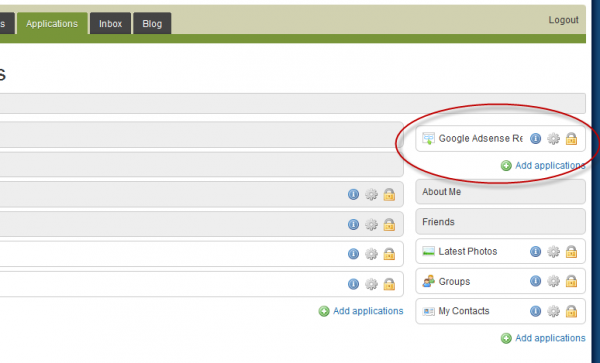Show info for Latest Photos application
Image resolution: width=600 pixels, height=363 pixels.
(x=535, y=251)
